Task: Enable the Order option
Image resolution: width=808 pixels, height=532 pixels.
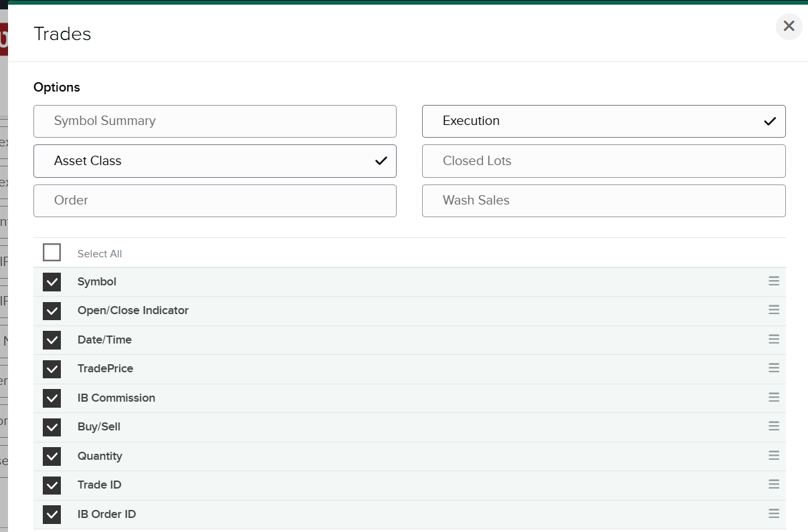Action: pos(215,201)
